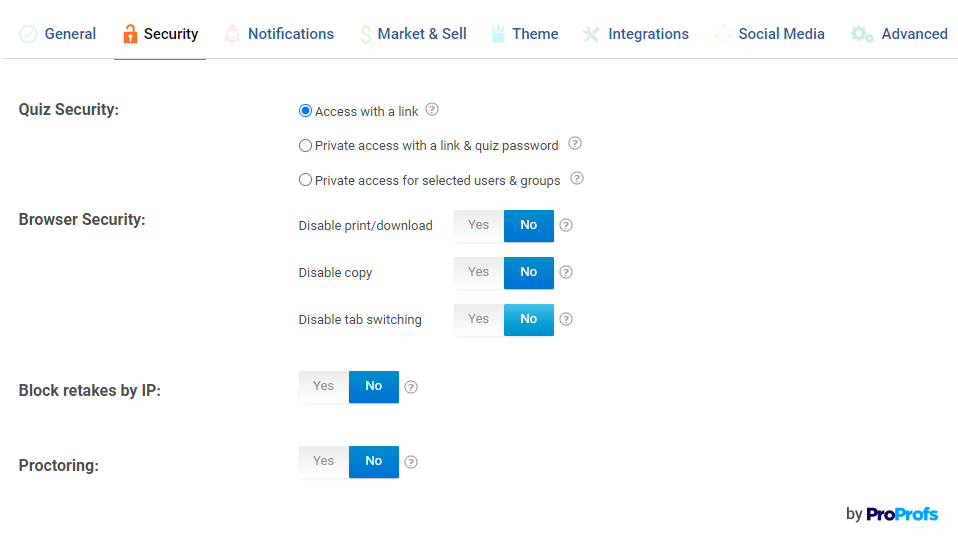Open help tooltip for Disable copy

point(566,272)
